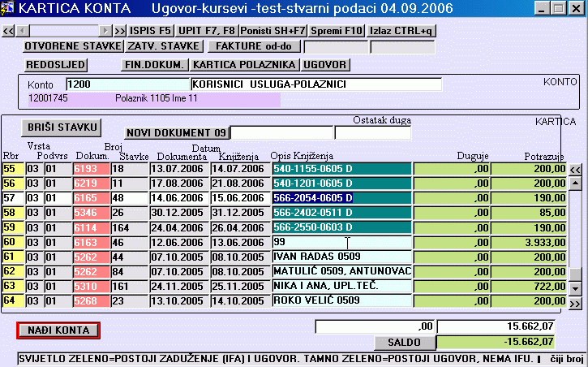This screenshot has height=367, width=588.
Task: Show ZATV. STAVKE closed items
Action: tap(164, 46)
